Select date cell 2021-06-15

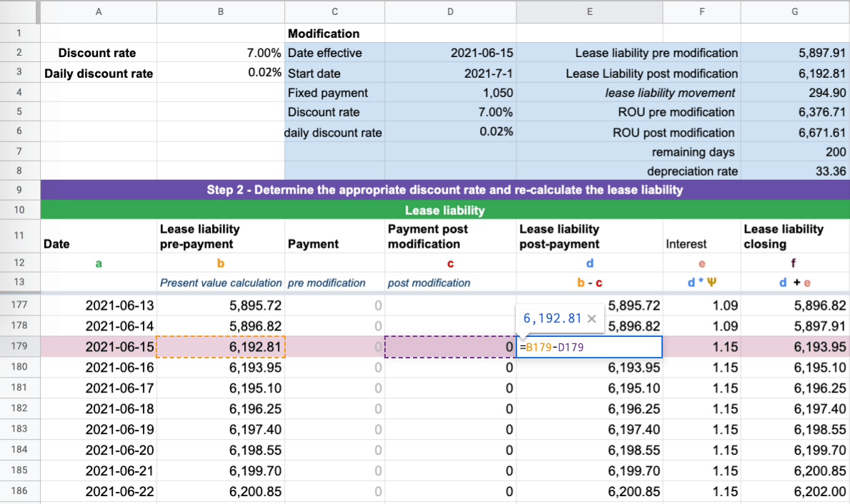(99, 347)
